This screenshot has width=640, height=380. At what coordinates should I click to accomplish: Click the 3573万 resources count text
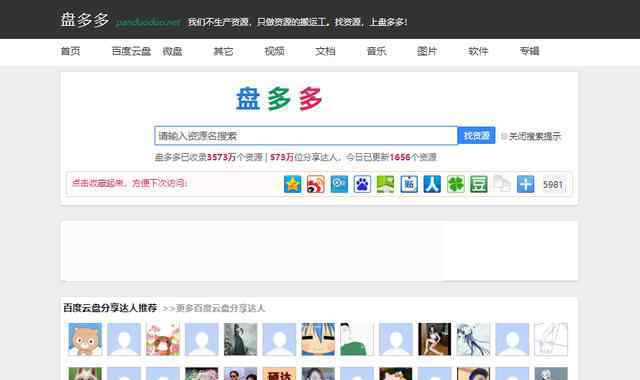coord(221,157)
